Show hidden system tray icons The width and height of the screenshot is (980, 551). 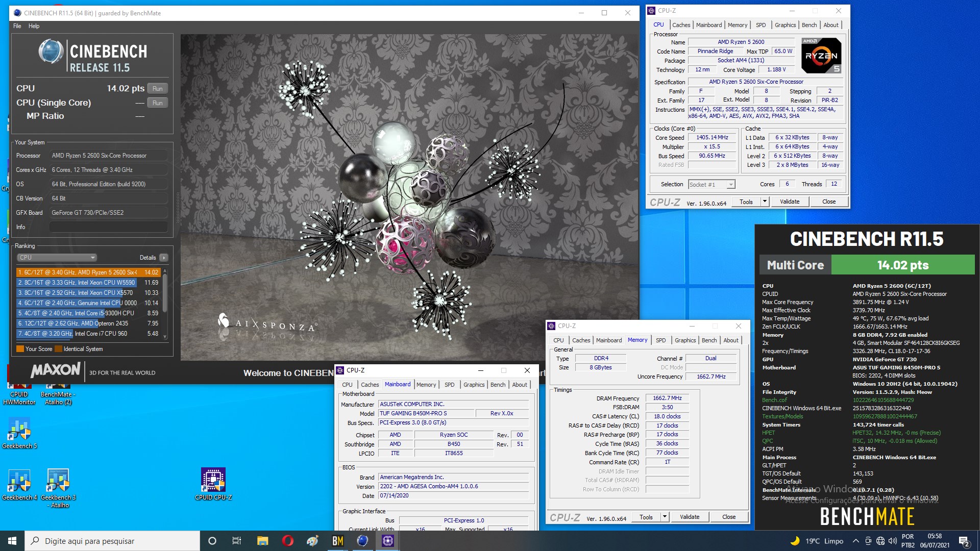[855, 541]
